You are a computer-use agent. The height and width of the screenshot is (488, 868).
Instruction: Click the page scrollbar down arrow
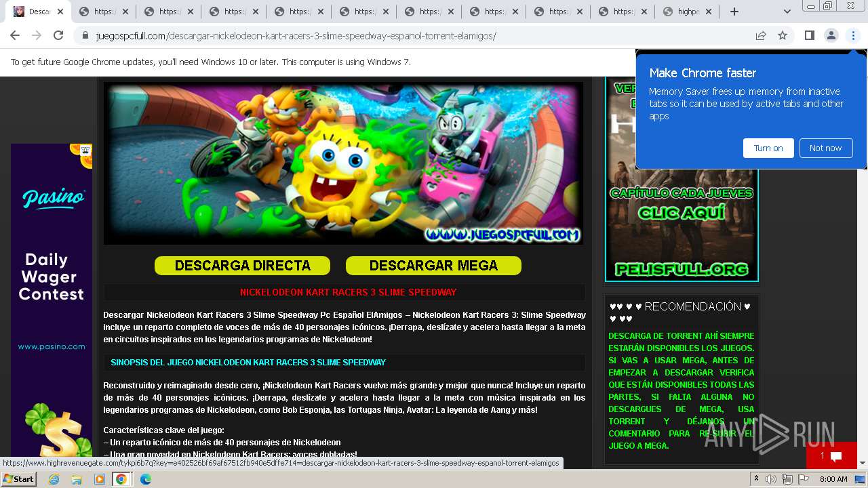click(862, 463)
